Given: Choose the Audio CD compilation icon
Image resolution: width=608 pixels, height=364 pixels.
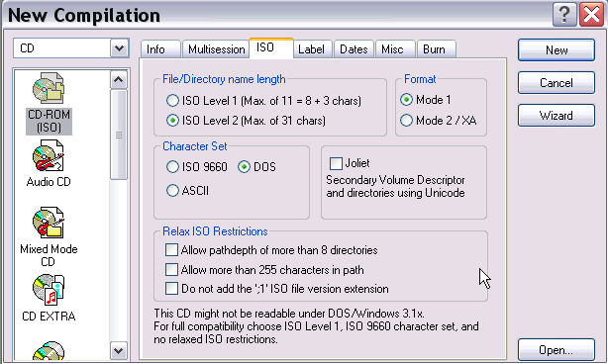Looking at the screenshot, I should [x=49, y=155].
